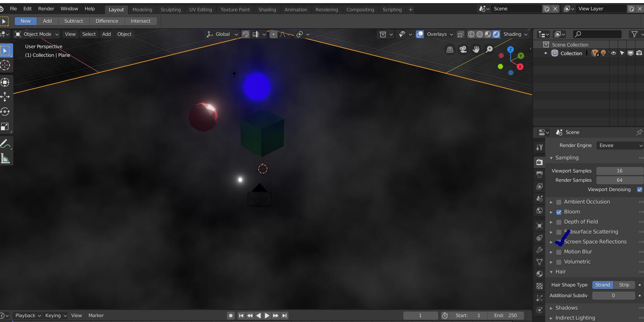This screenshot has height=322, width=644.
Task: Expand the Indirect Lighting panel
Action: click(551, 318)
